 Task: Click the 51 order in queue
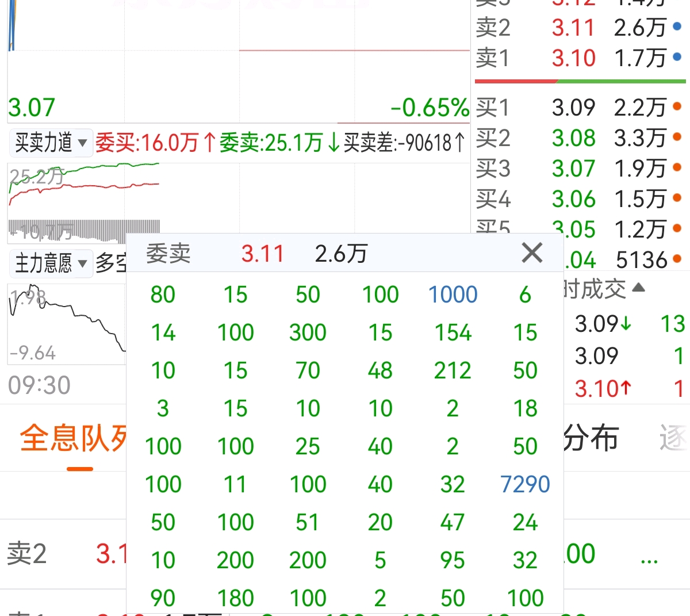click(308, 522)
